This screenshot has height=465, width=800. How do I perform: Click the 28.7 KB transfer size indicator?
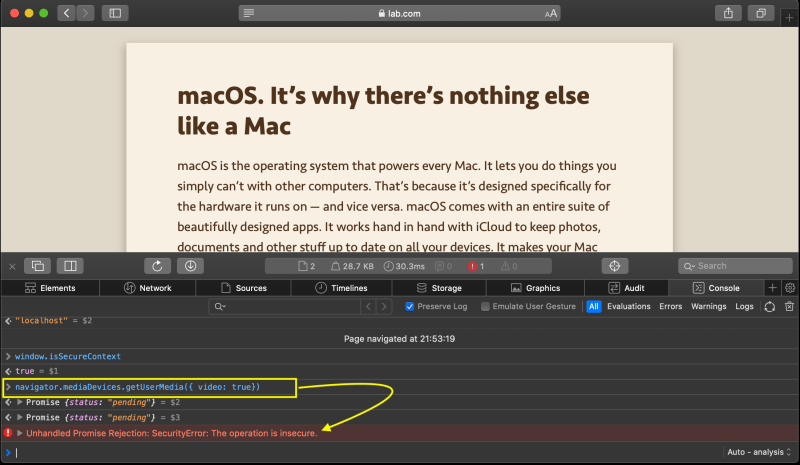[352, 266]
